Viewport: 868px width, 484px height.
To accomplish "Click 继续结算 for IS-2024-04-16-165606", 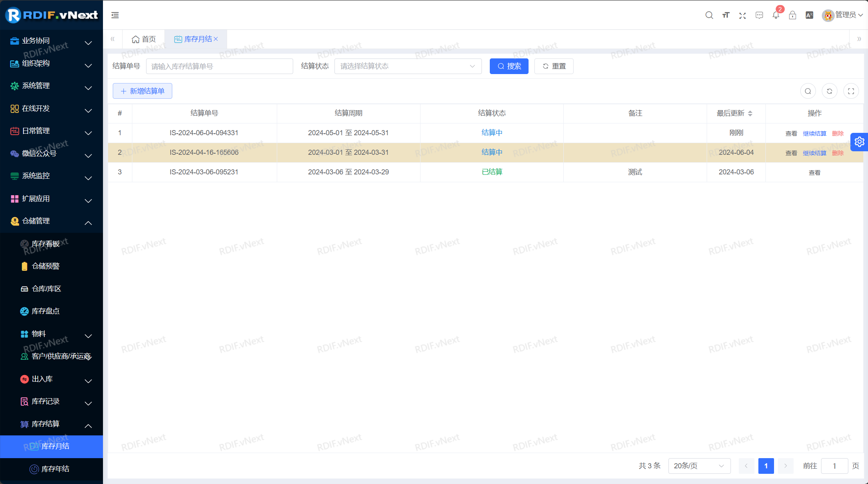I will tap(814, 153).
